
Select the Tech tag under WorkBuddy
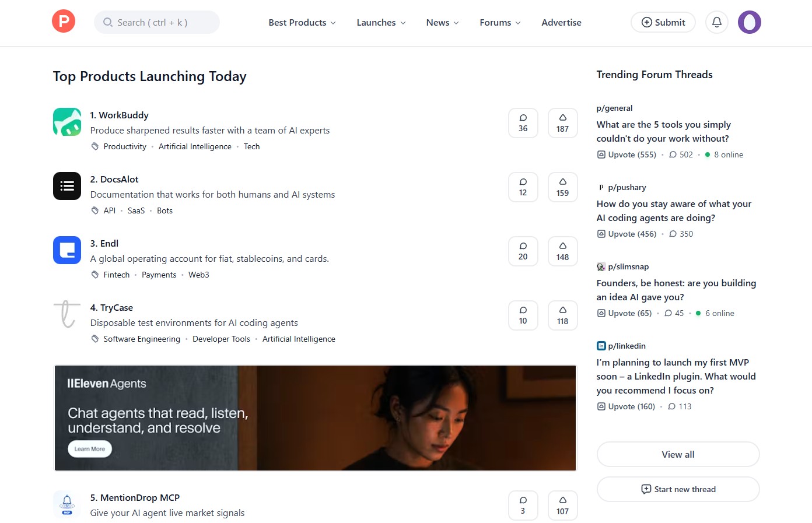[252, 146]
